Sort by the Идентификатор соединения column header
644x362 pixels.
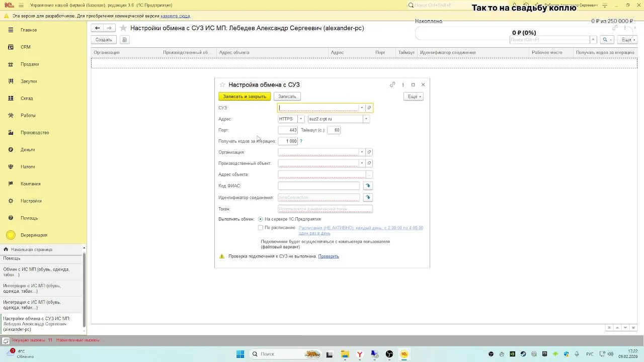click(x=473, y=52)
